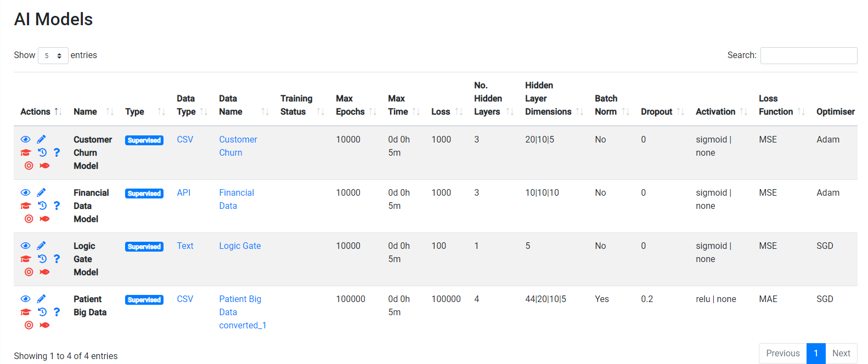Click the red fish icon for Patient Big Data
Screen dimensions: 868x364
45,325
